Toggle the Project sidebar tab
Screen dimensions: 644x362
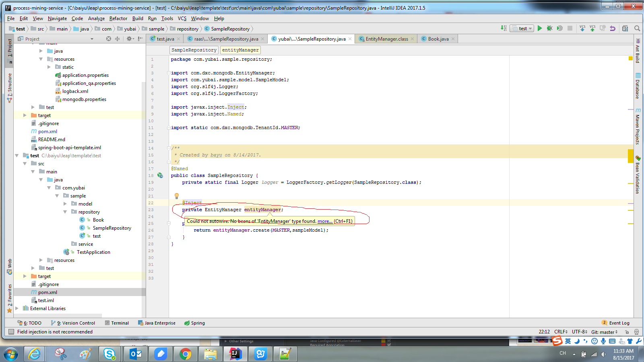click(10, 51)
